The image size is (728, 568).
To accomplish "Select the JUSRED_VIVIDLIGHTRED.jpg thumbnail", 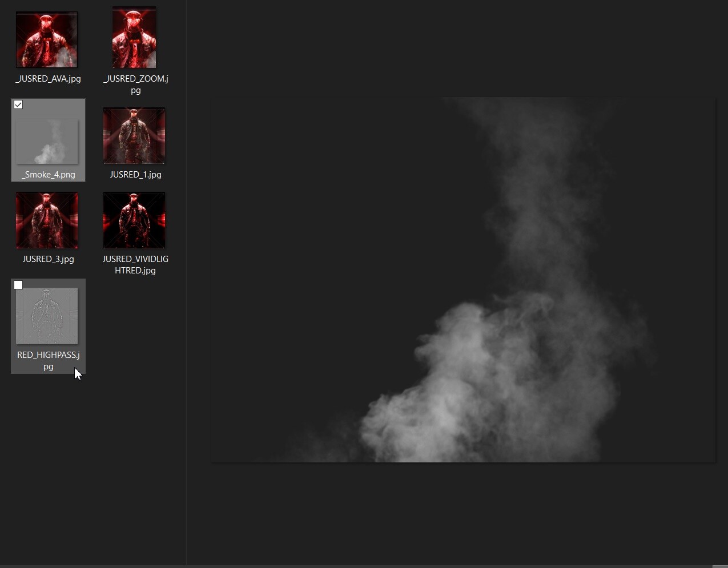I will tap(134, 220).
